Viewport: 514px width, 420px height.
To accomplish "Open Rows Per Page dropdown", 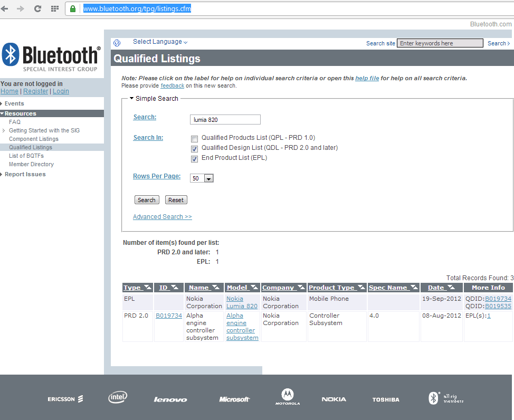I will click(202, 178).
